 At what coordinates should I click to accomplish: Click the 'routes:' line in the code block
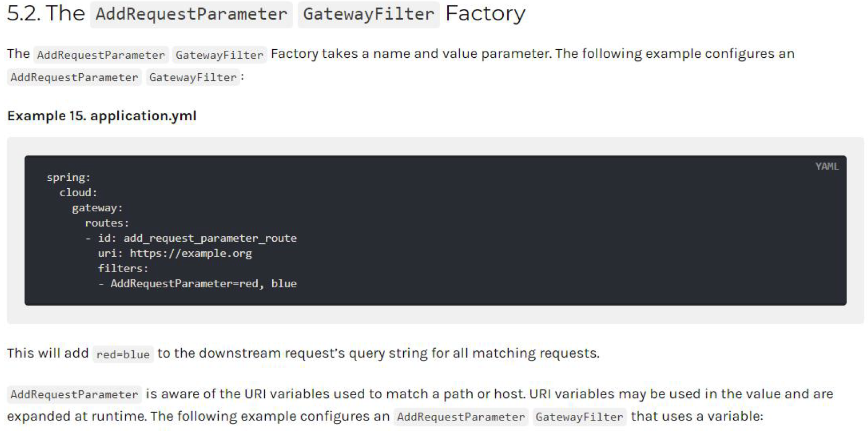tap(107, 223)
